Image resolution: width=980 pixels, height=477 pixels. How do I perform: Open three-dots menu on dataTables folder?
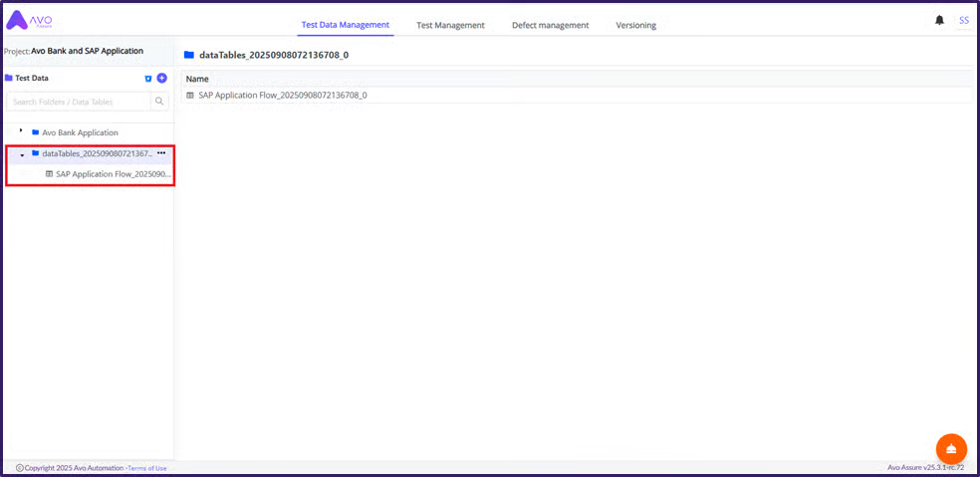click(x=161, y=153)
